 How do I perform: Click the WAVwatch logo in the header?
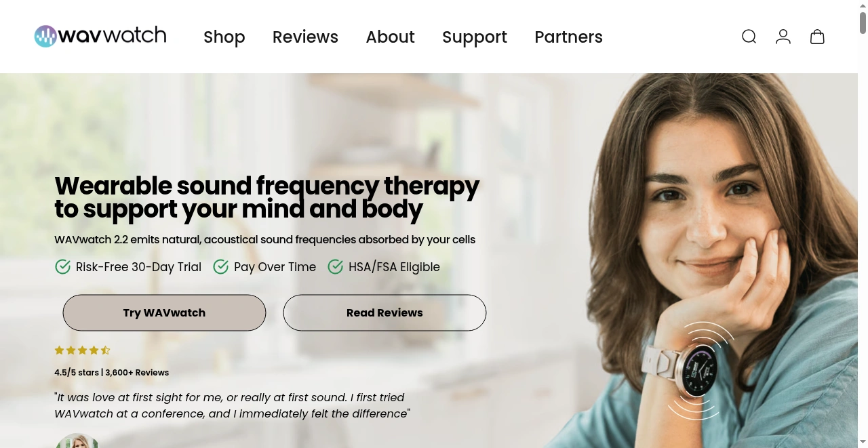click(x=100, y=36)
